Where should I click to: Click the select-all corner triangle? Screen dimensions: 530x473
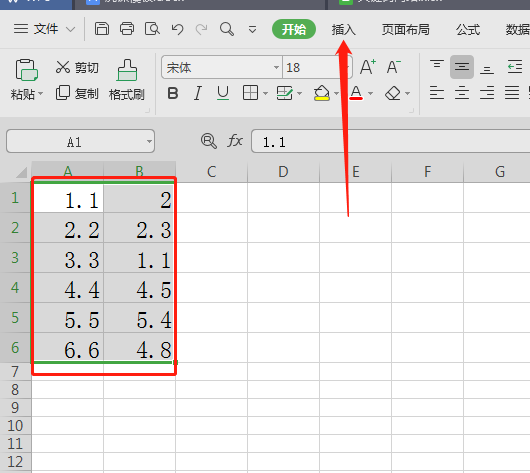(21, 172)
